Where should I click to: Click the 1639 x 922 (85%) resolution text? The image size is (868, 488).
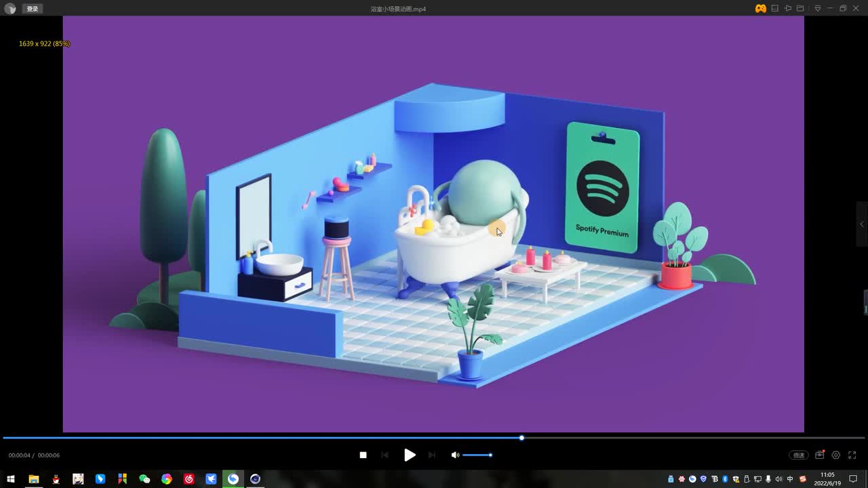(x=45, y=43)
